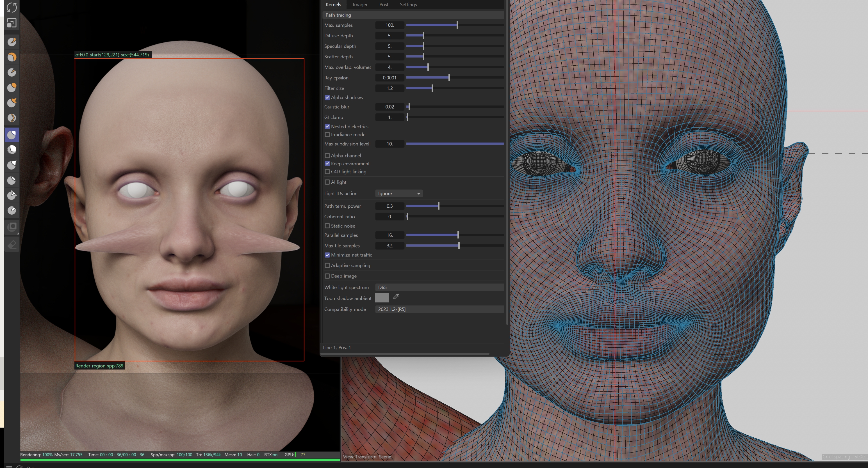868x468 pixels.
Task: Disable Minimize net traffic
Action: click(x=327, y=255)
